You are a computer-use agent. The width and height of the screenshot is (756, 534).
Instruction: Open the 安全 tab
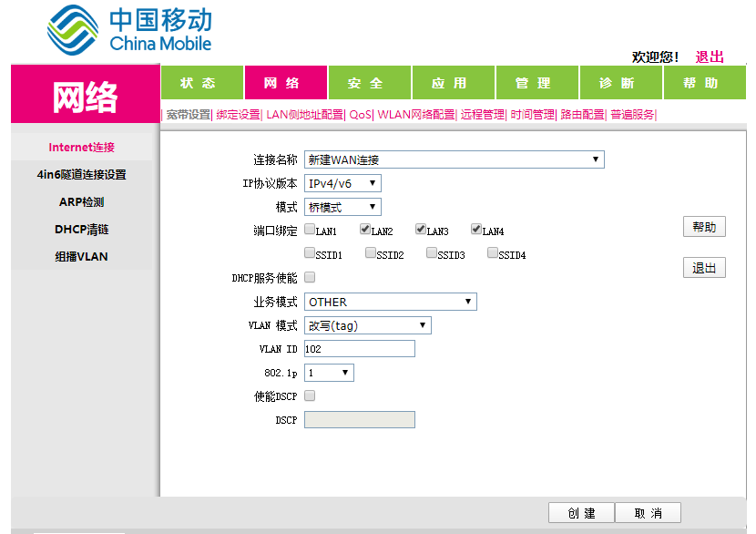click(370, 83)
